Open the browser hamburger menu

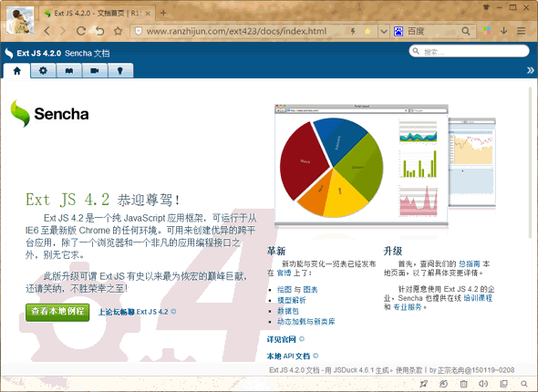pos(522,31)
